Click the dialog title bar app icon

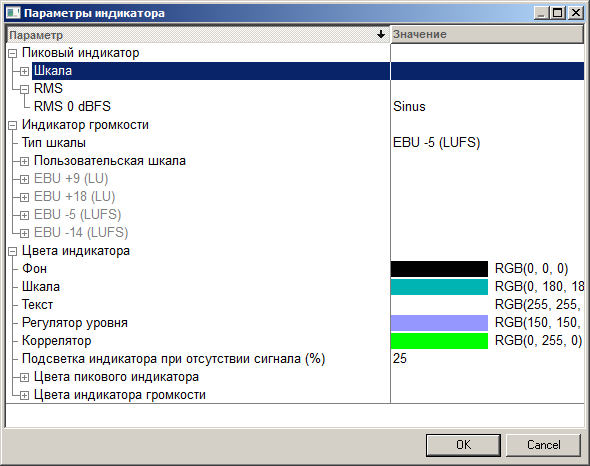point(13,13)
